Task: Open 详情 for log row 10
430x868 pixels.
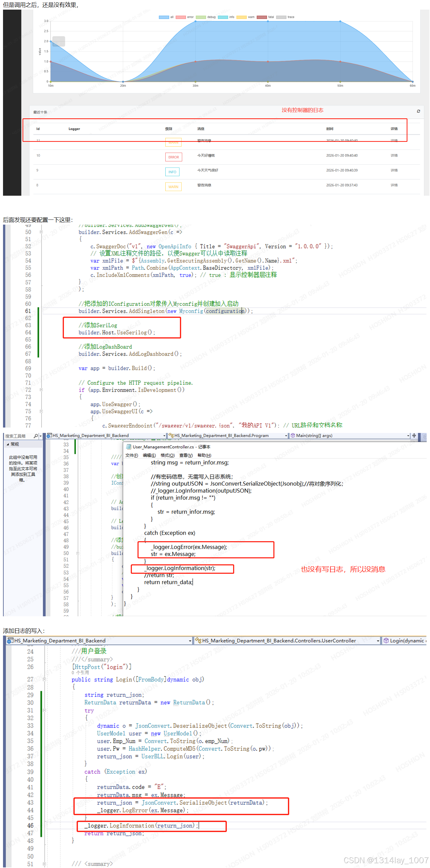Action: coord(394,156)
